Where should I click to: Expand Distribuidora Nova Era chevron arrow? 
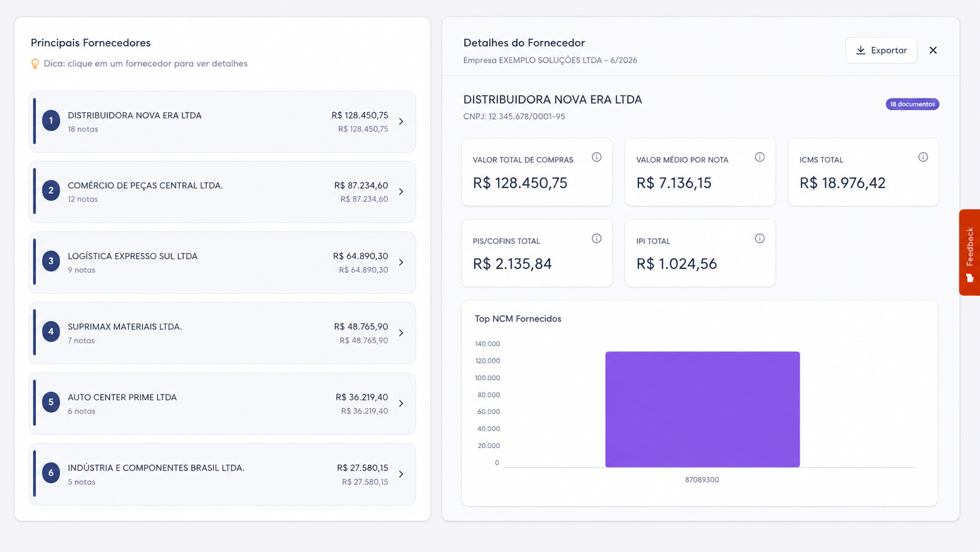(401, 121)
